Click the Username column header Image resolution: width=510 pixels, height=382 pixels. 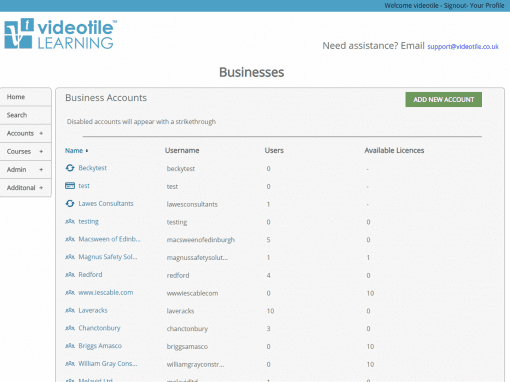coord(182,151)
